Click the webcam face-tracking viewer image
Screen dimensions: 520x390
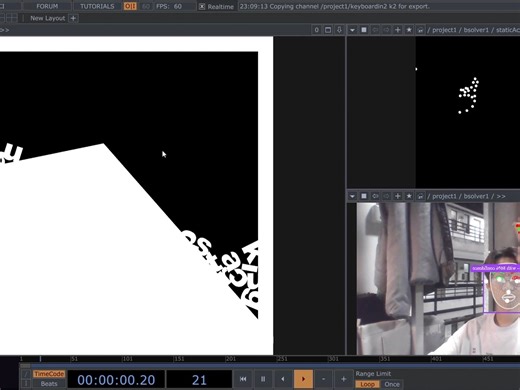click(x=438, y=279)
